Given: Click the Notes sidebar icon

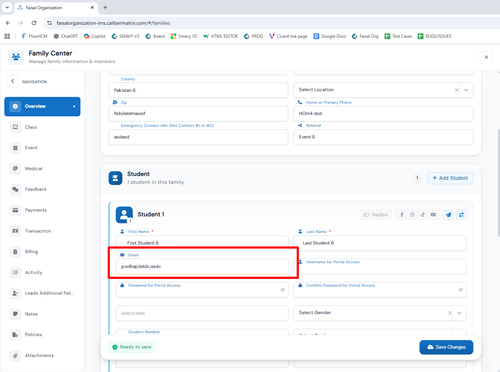Looking at the screenshot, I should click(15, 314).
